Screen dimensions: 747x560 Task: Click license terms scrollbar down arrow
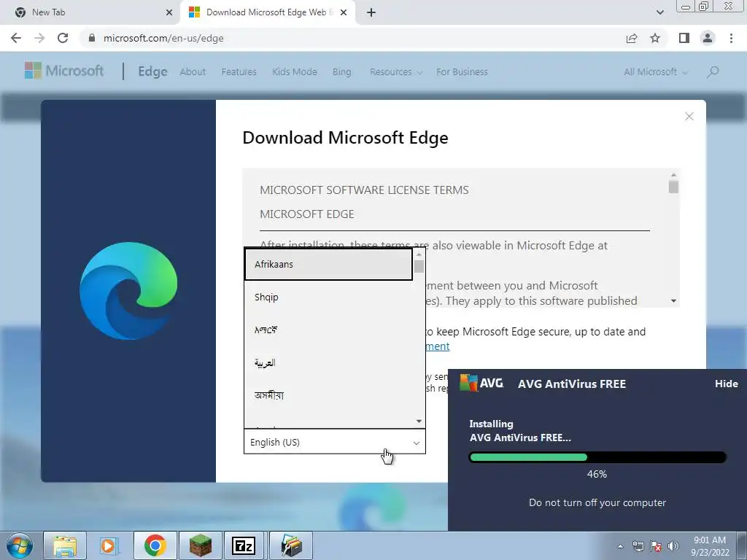click(x=673, y=301)
